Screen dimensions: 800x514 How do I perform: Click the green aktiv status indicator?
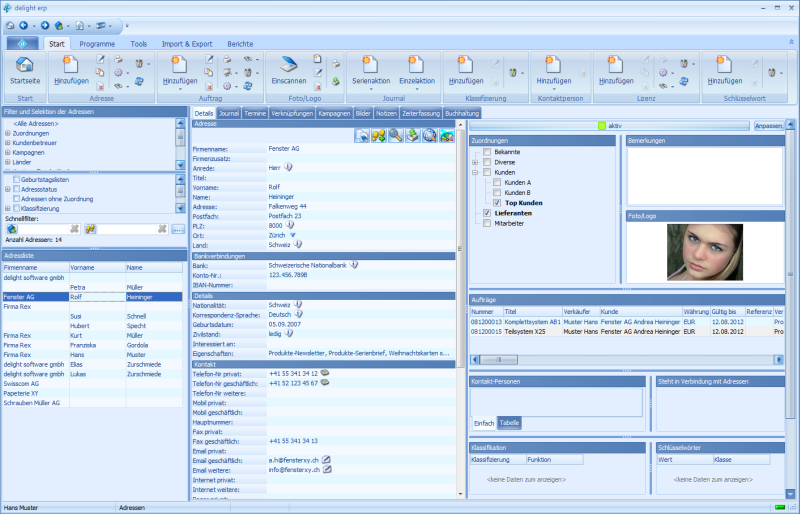pyautogui.click(x=602, y=126)
